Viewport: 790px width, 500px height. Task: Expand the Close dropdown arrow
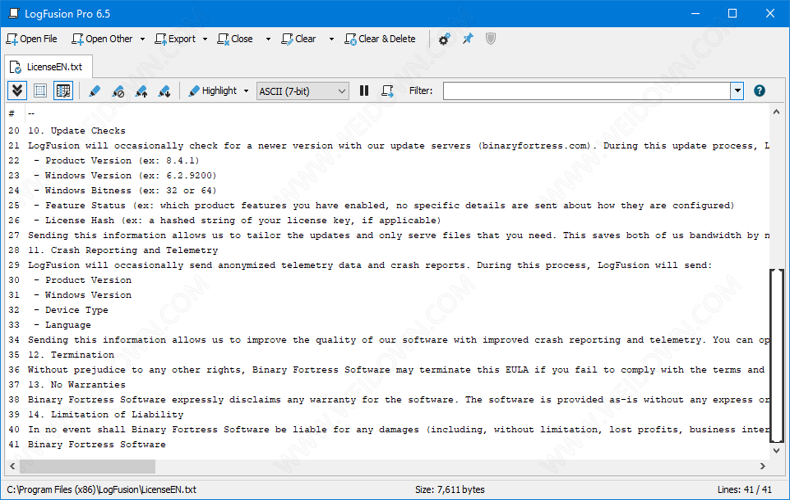click(x=268, y=39)
